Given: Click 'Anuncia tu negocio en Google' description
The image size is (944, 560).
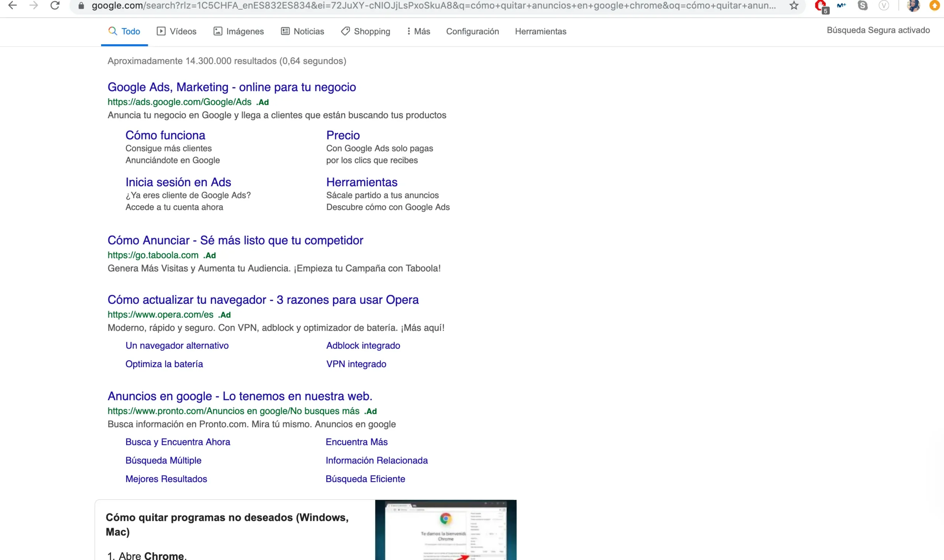Looking at the screenshot, I should pos(277,115).
